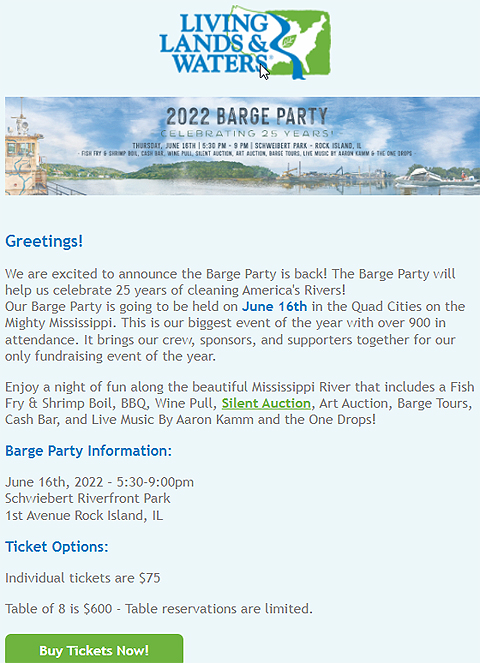480x663 pixels.
Task: Click the Schwiebert Riverfront Park line
Action: 88,499
